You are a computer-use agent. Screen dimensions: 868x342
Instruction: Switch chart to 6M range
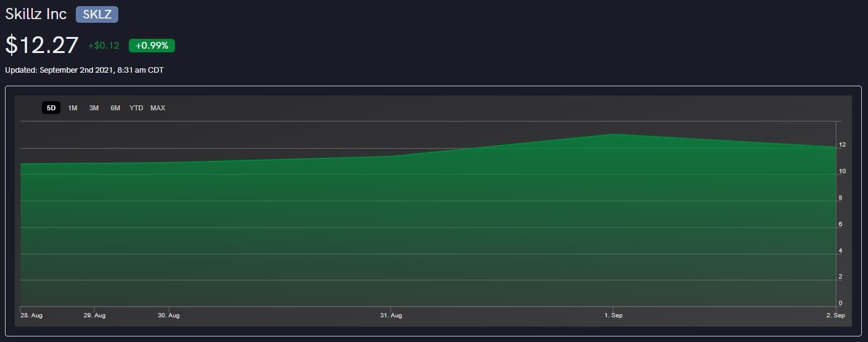[115, 108]
